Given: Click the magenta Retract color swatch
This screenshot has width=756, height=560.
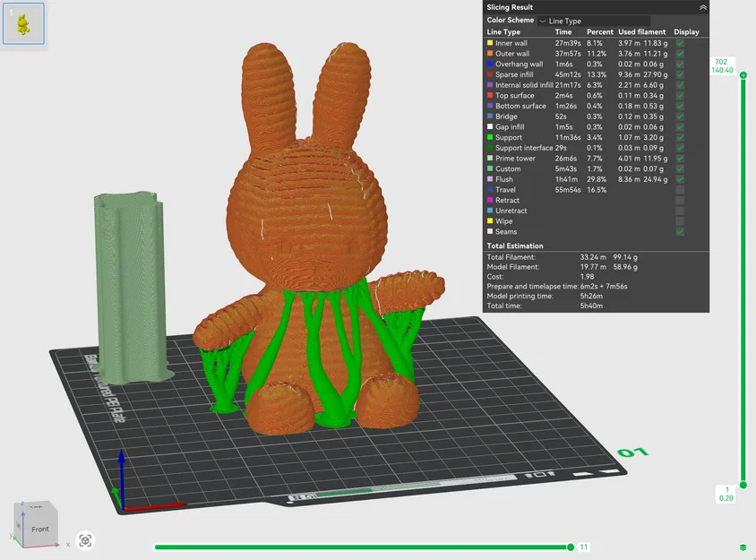Looking at the screenshot, I should 489,201.
